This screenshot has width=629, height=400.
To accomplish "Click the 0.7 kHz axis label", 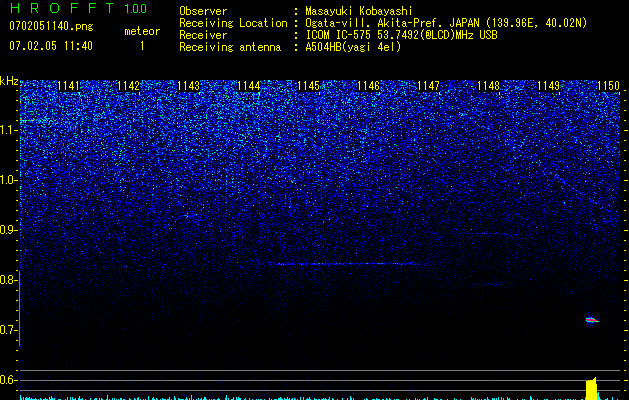I will 8,330.
